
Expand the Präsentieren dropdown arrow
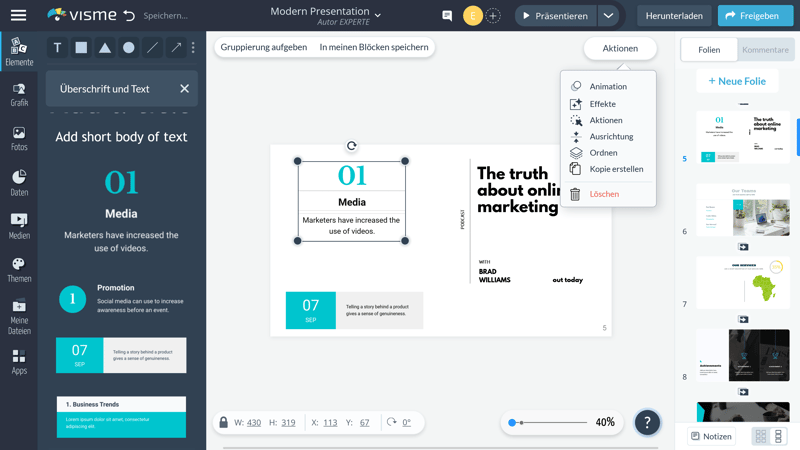(608, 16)
